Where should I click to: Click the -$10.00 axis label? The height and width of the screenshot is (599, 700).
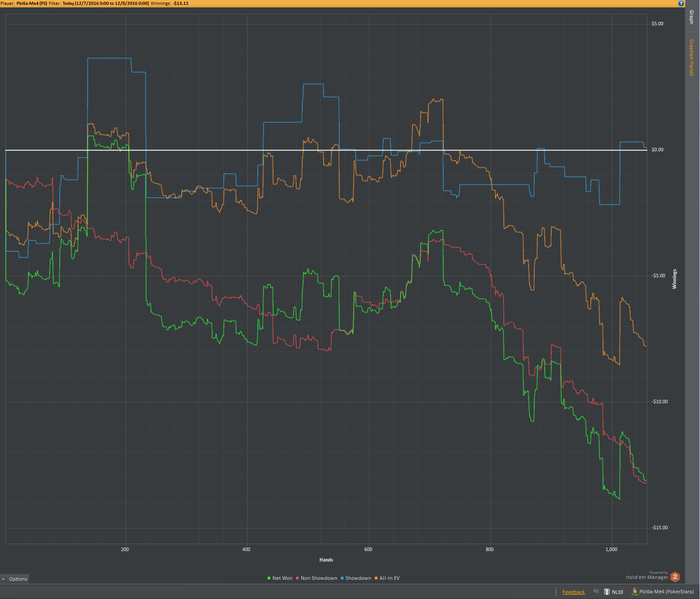[659, 402]
